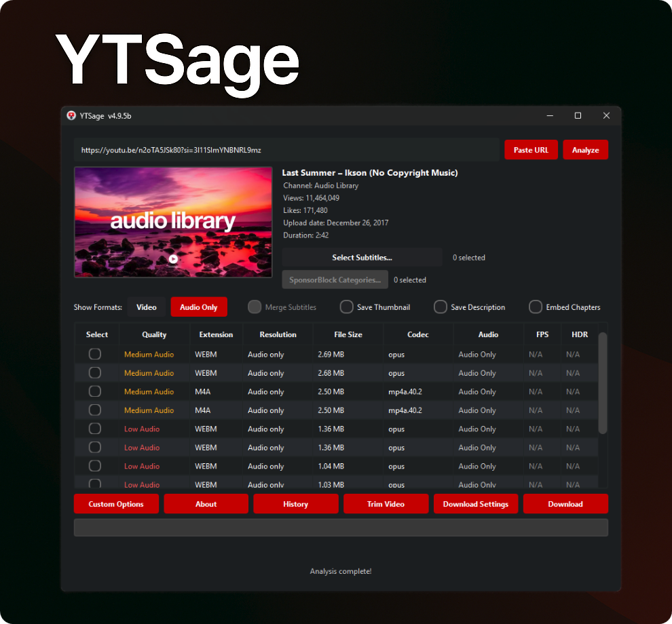The width and height of the screenshot is (672, 624).
Task: Open Download Settings
Action: [x=476, y=504]
